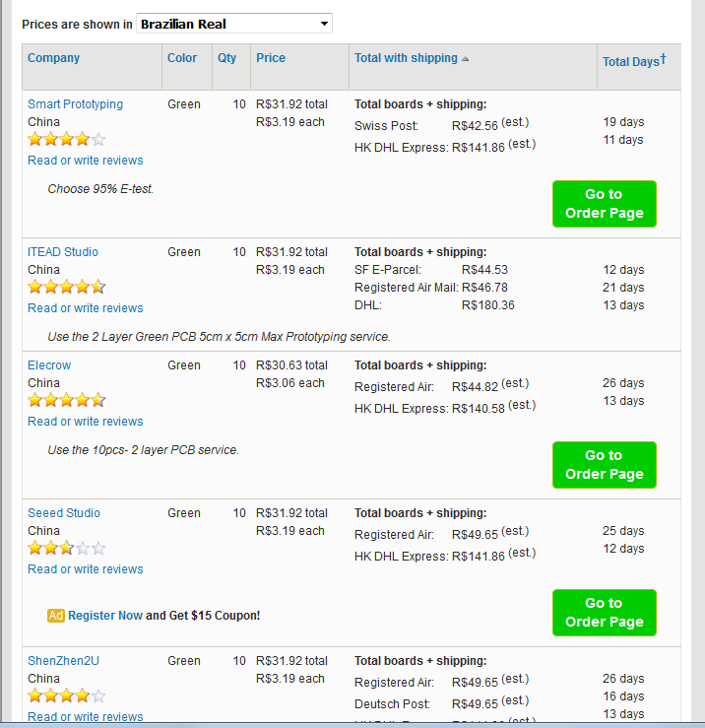
Task: Click the sort arrow icon beside Total with shipping
Action: [465, 59]
